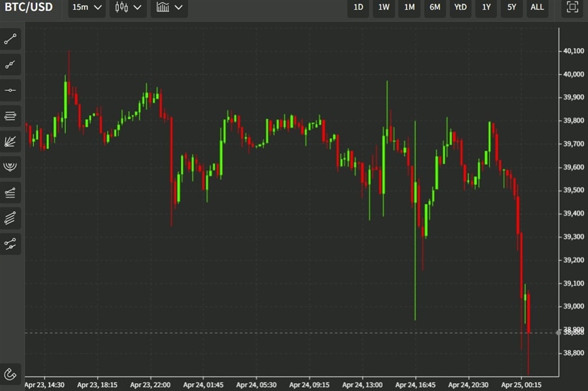Open the 15m interval dropdown
Viewport: 588px width, 391px height.
88,7
